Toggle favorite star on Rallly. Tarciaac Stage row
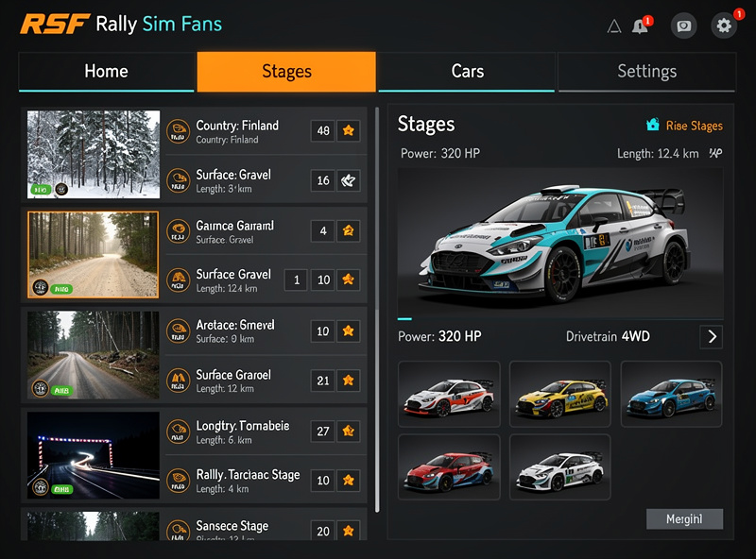The width and height of the screenshot is (756, 559). pos(348,480)
